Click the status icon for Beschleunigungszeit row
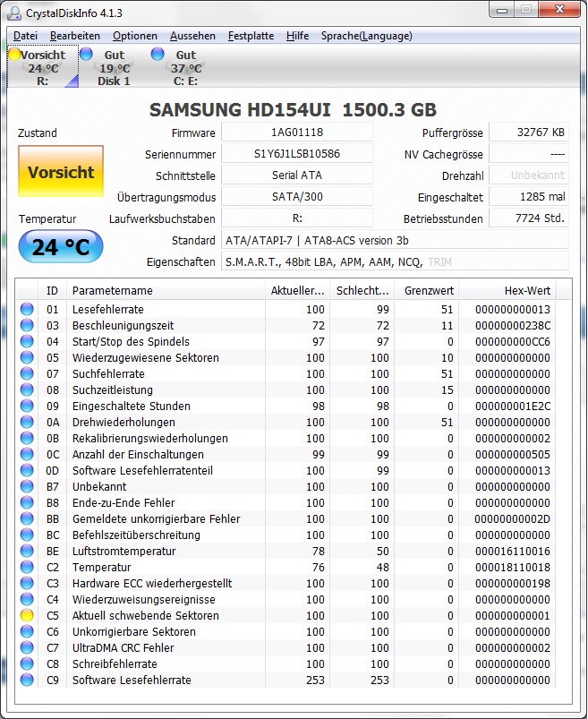The image size is (588, 719). coord(27,325)
